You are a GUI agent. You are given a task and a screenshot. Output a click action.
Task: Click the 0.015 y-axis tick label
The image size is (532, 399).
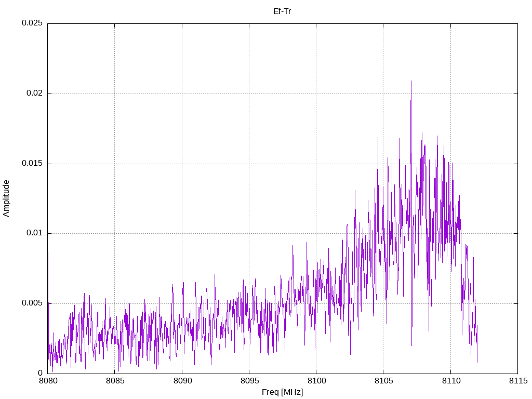coord(32,163)
